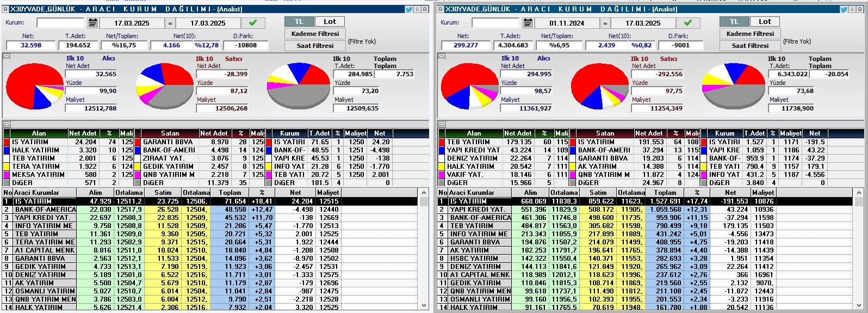Click magenta swatch beside MEKSA YATIRIM
Image resolution: width=868 pixels, height=313 pixels.
tap(7, 175)
